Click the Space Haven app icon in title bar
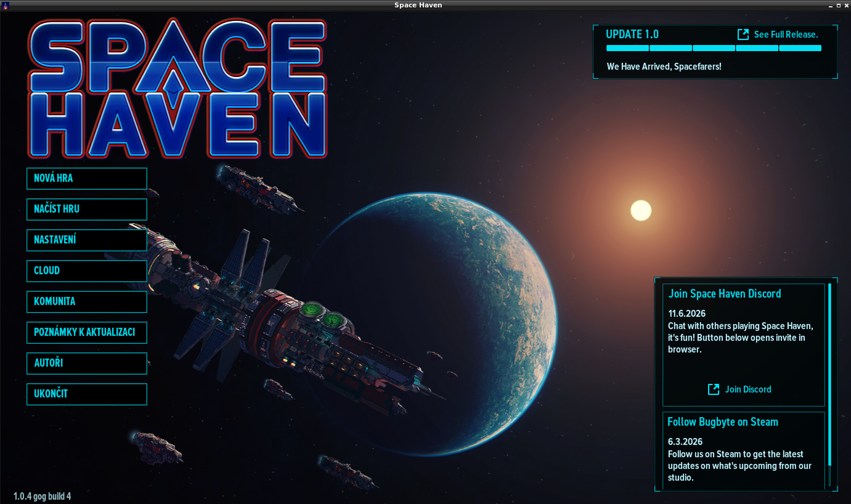851x504 pixels. click(6, 5)
